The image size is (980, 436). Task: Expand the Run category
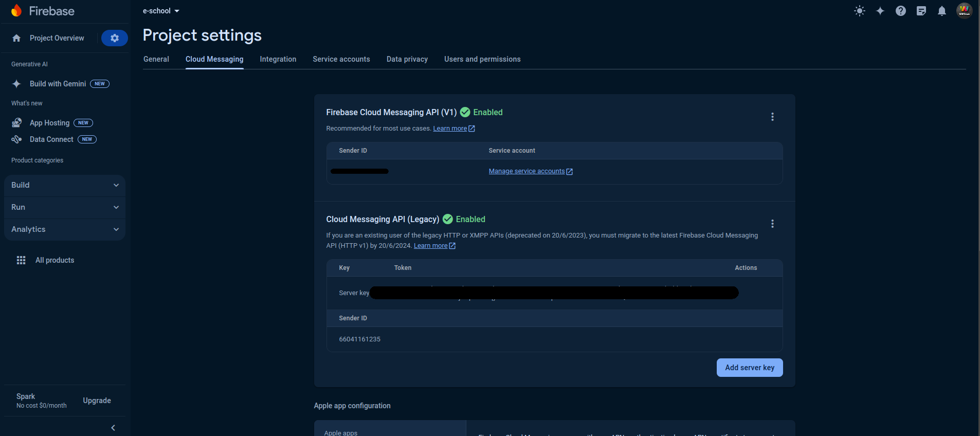[x=65, y=207]
